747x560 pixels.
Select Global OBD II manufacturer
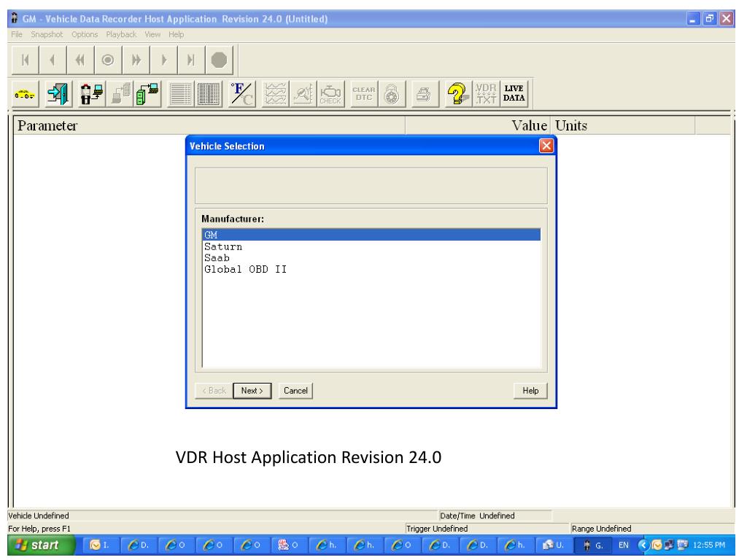pos(371,269)
